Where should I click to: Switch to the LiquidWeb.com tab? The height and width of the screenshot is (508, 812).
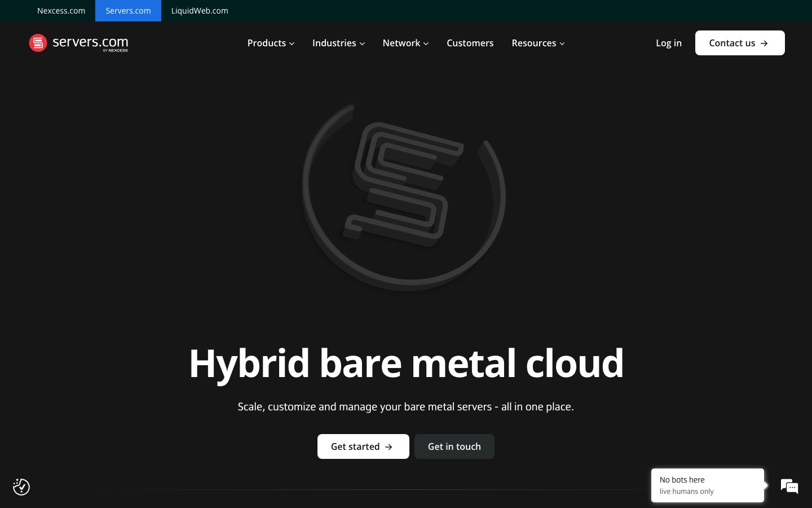tap(200, 11)
